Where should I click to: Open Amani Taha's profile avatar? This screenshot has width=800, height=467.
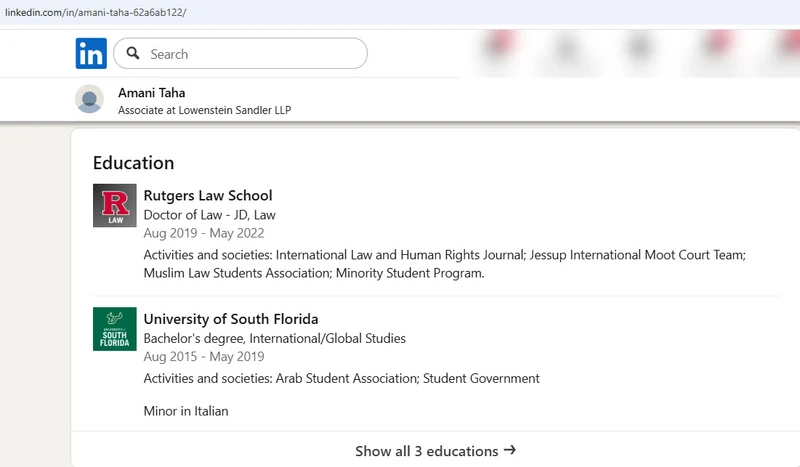[x=90, y=99]
